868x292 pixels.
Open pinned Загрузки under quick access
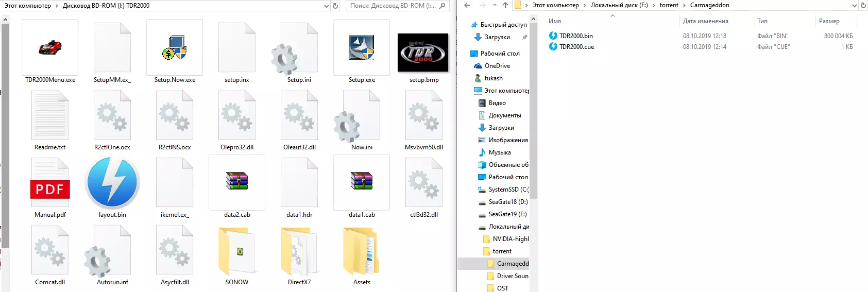497,37
